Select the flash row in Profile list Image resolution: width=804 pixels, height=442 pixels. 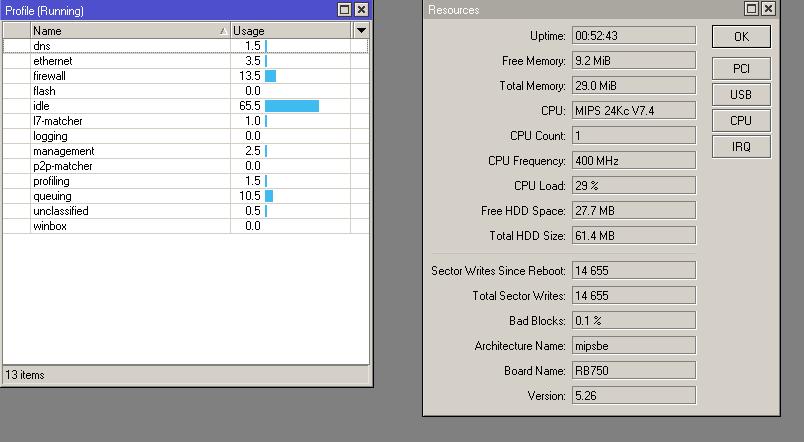pyautogui.click(x=186, y=91)
